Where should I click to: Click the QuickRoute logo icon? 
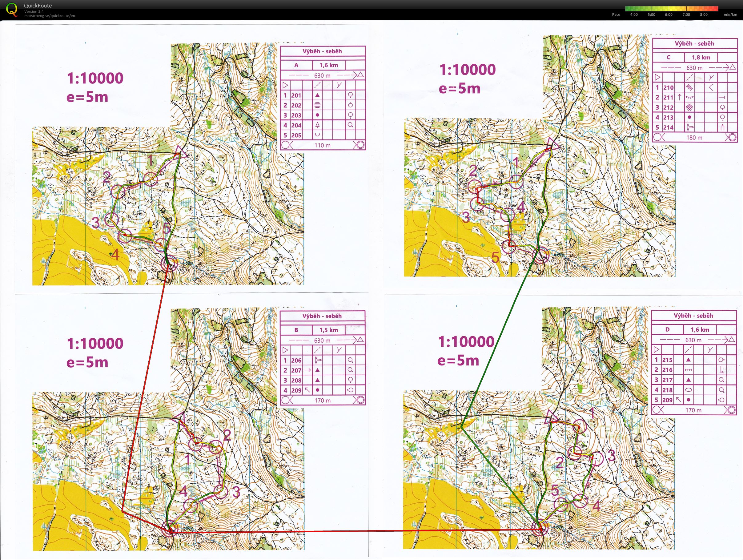(12, 10)
